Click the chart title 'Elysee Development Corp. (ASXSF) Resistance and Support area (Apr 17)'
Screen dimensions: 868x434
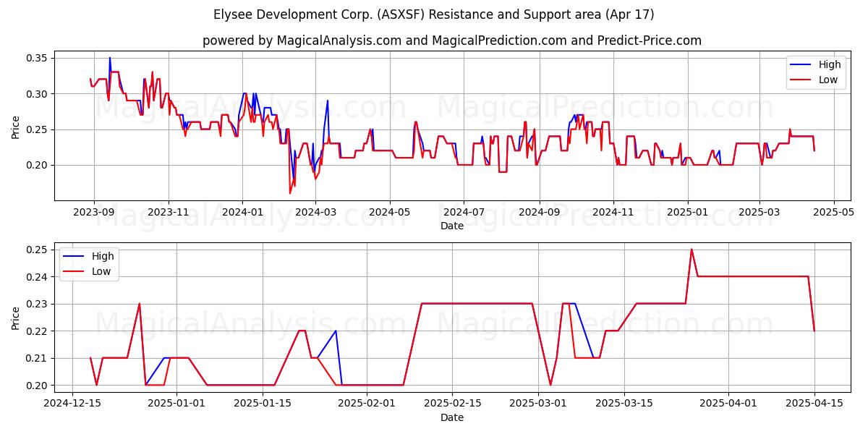[x=433, y=14]
